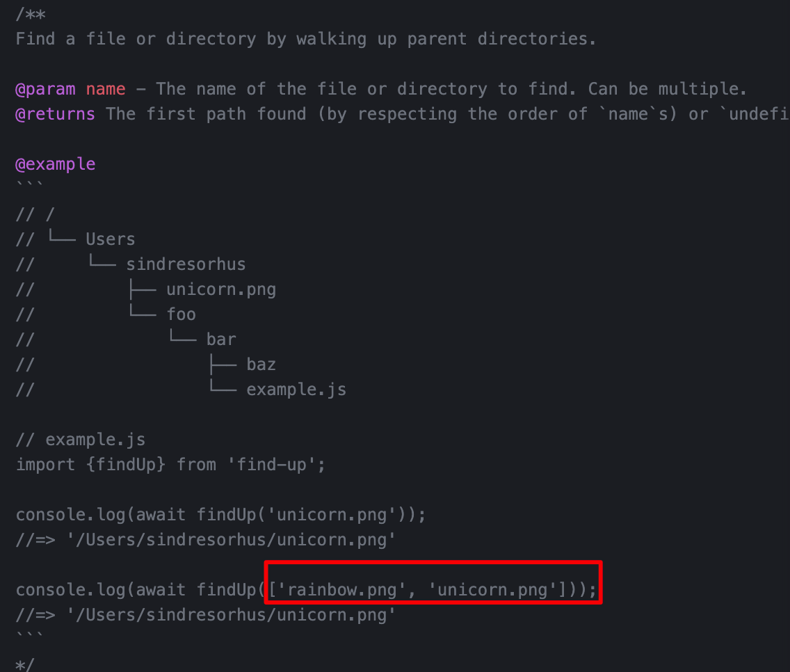Click {findUp} in the import line
The width and height of the screenshot is (790, 672).
click(125, 465)
